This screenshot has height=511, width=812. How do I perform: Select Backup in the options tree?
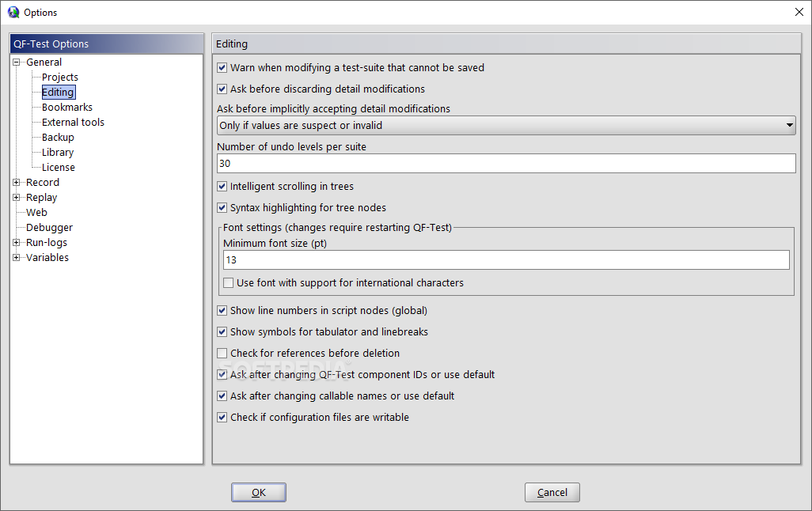[x=58, y=137]
